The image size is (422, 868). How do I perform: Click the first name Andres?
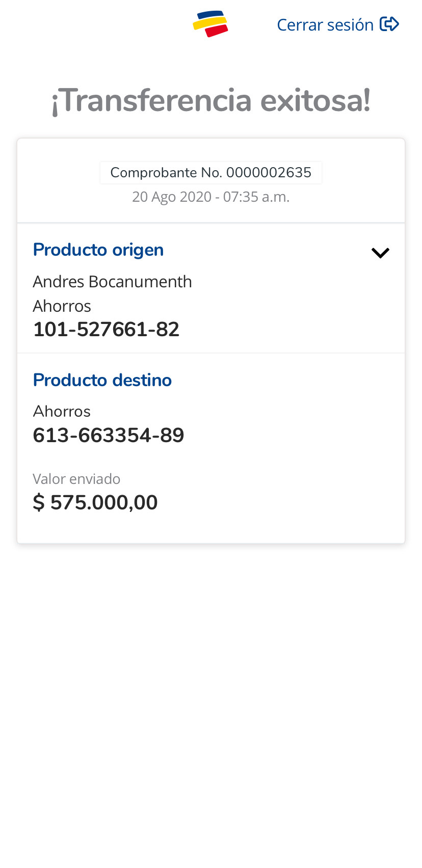59,281
